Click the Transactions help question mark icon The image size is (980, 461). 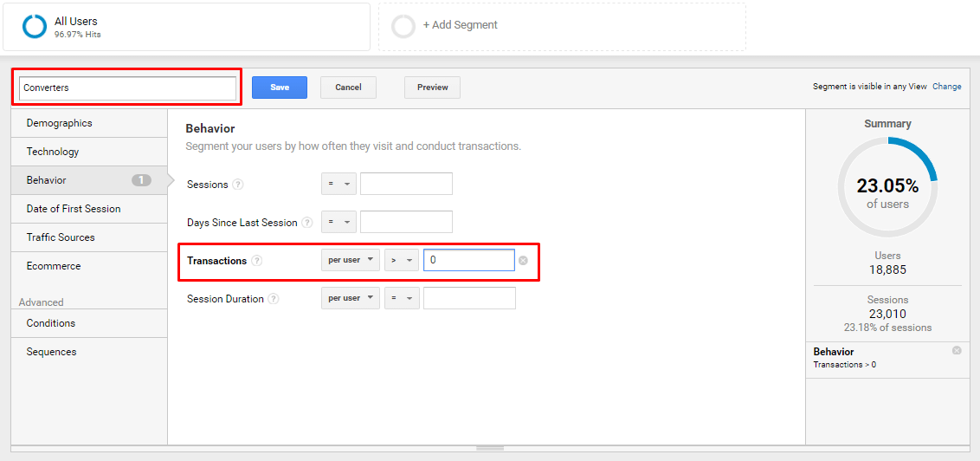[x=256, y=261]
